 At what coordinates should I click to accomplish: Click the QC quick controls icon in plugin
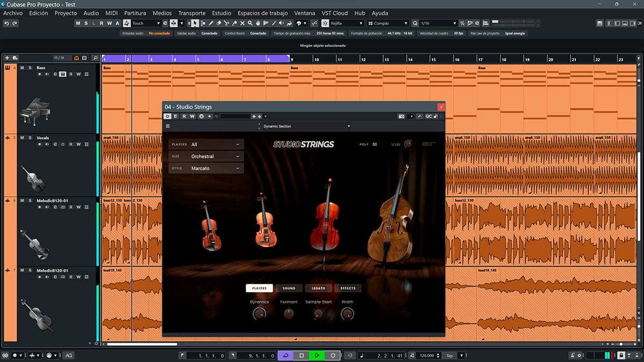pyautogui.click(x=429, y=116)
